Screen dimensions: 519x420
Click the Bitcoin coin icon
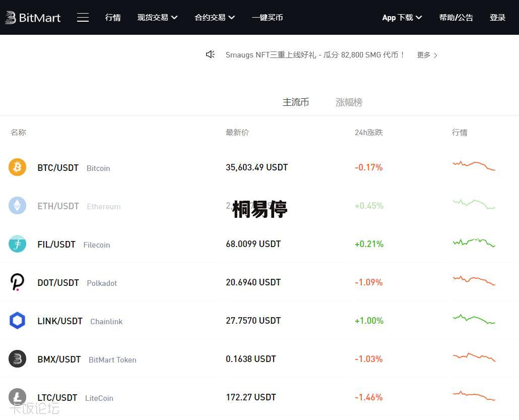tap(17, 167)
